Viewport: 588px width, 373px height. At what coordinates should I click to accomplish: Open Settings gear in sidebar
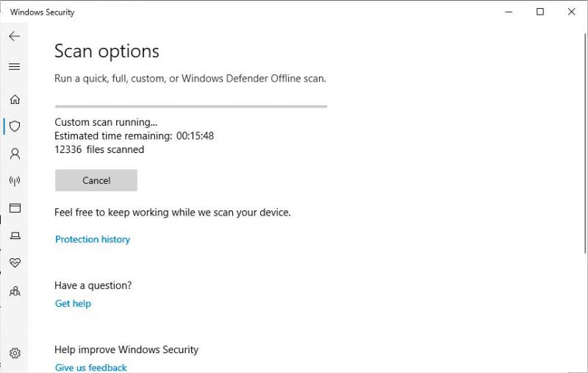click(15, 354)
